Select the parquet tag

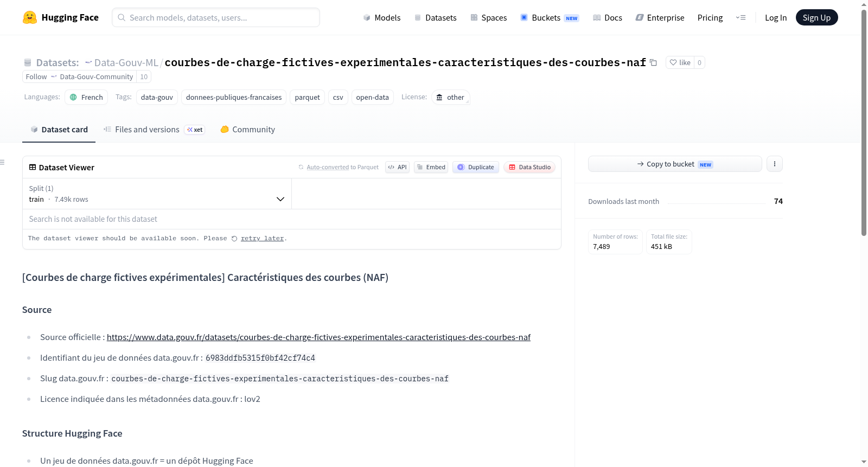point(308,97)
